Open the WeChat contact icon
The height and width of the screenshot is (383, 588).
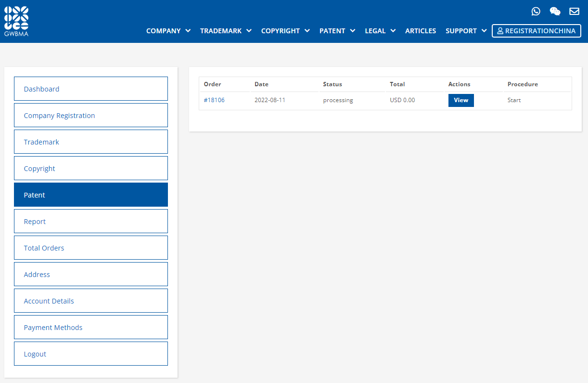click(555, 11)
